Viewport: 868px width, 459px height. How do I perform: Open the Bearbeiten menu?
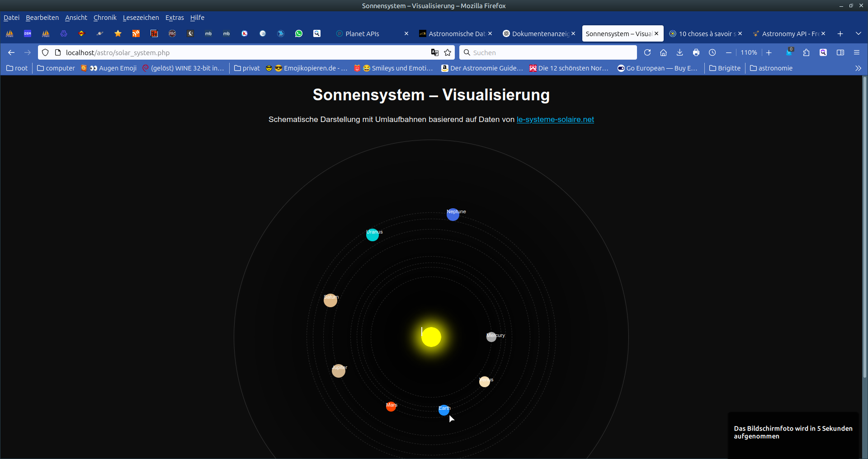(42, 18)
